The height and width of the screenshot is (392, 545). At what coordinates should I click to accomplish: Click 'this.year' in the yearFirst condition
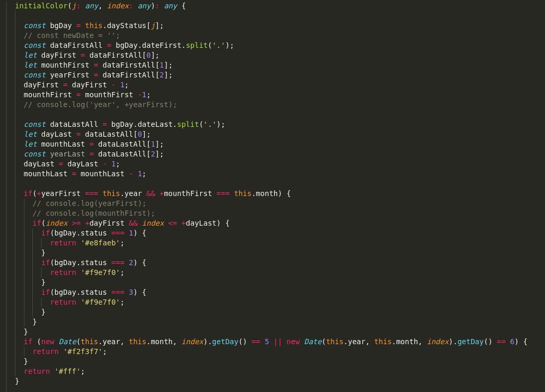(x=122, y=193)
